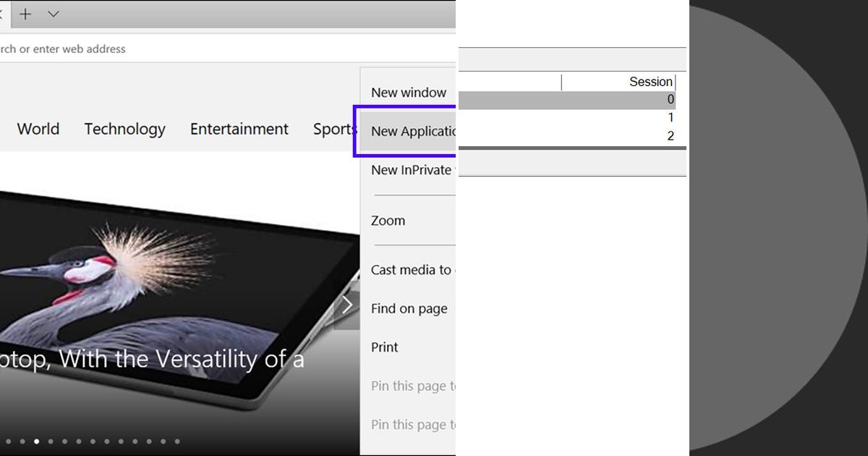Select Zoom from the browser menu
This screenshot has height=456, width=868.
tap(388, 220)
